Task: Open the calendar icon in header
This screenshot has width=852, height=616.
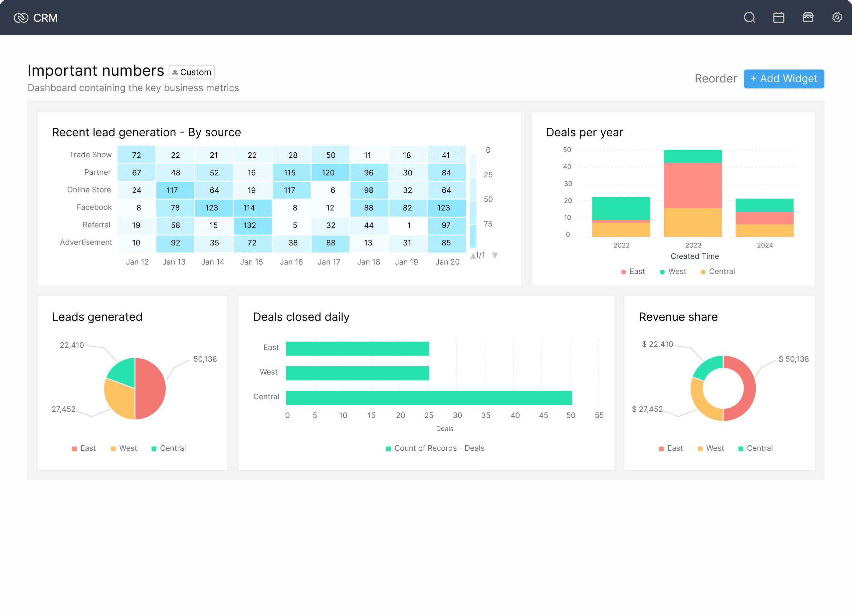Action: [779, 17]
